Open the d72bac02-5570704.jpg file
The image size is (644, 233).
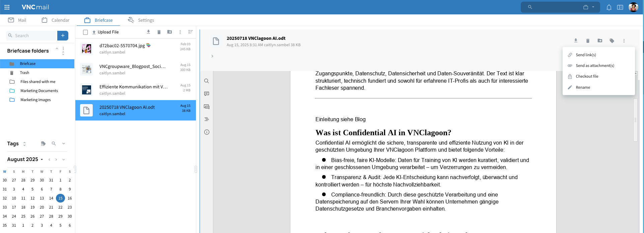point(136,49)
